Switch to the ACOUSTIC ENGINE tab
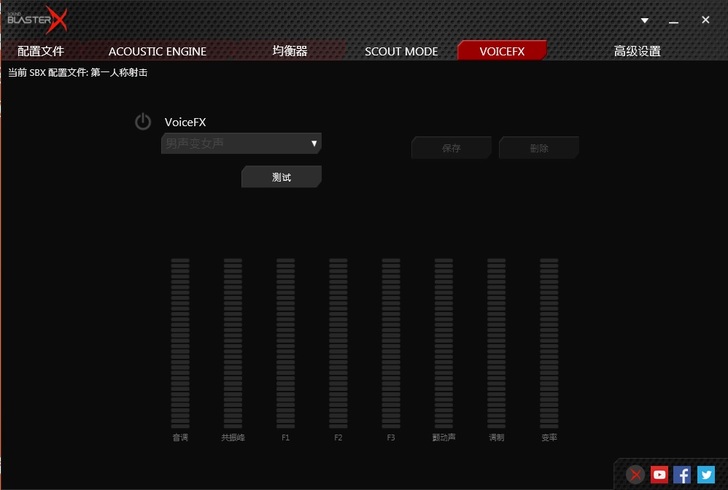 [x=157, y=51]
